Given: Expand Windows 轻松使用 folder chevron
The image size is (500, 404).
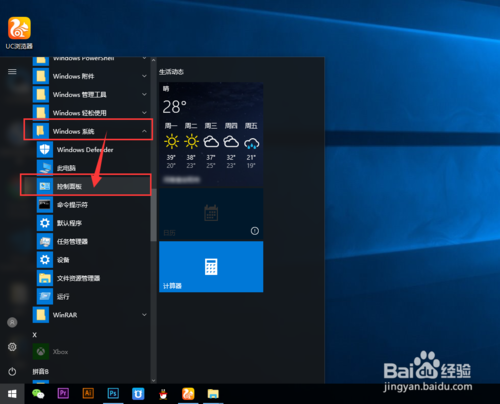Looking at the screenshot, I should 144,113.
